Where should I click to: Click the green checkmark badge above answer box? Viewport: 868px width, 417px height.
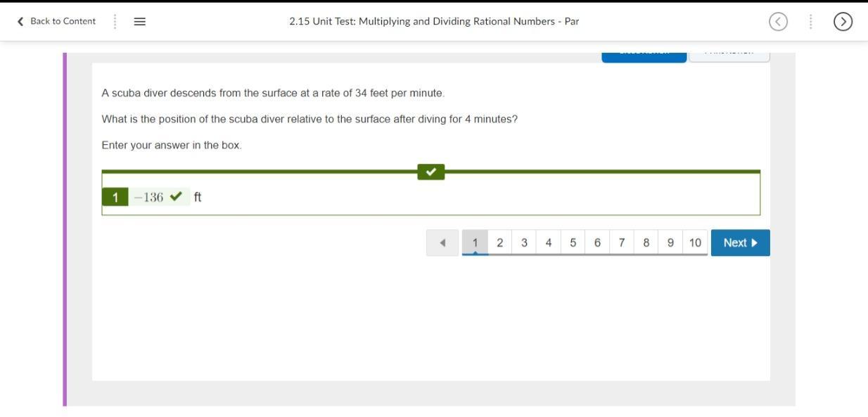pos(430,172)
